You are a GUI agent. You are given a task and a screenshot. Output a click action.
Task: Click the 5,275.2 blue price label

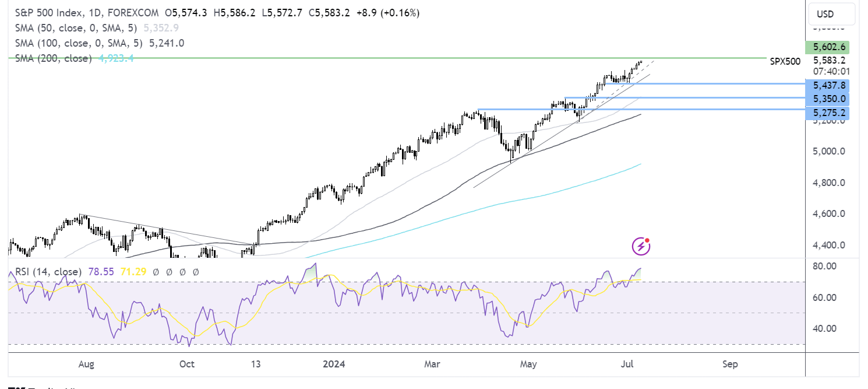(x=827, y=113)
